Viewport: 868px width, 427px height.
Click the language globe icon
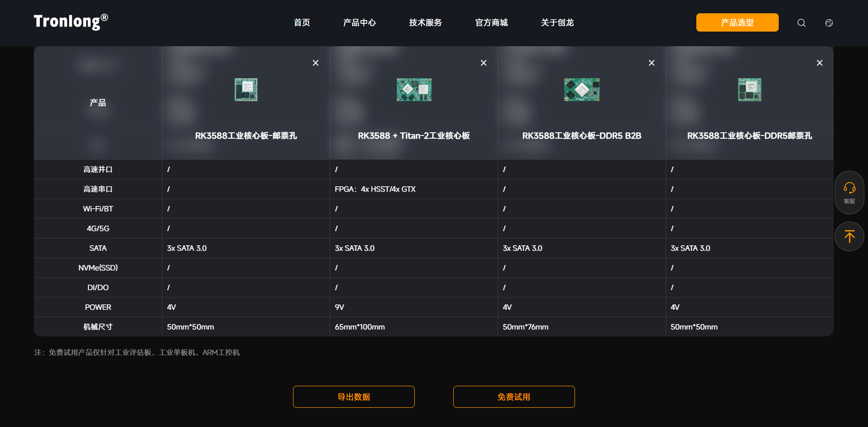[829, 23]
